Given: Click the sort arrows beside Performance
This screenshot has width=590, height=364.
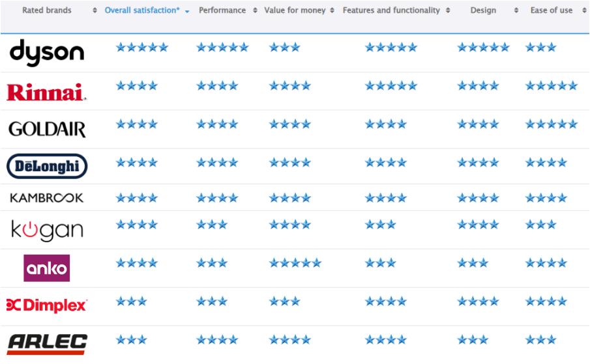Looking at the screenshot, I should [x=255, y=11].
